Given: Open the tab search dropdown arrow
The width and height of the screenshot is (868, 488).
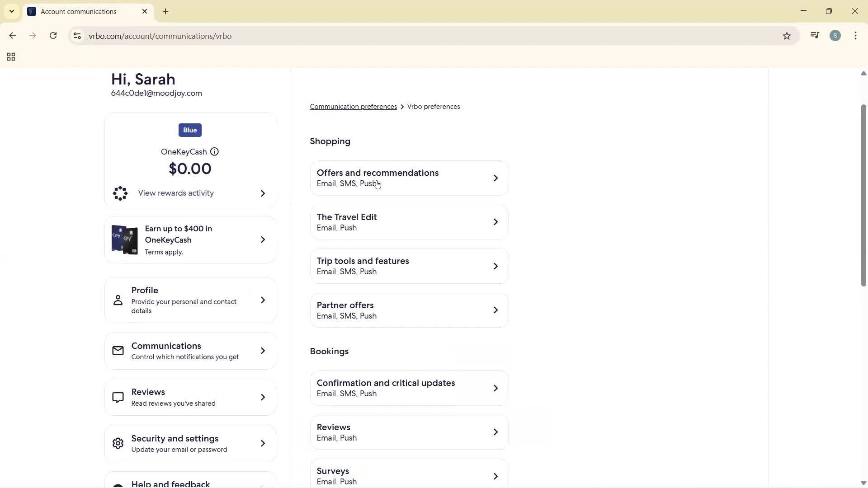Looking at the screenshot, I should (x=12, y=11).
